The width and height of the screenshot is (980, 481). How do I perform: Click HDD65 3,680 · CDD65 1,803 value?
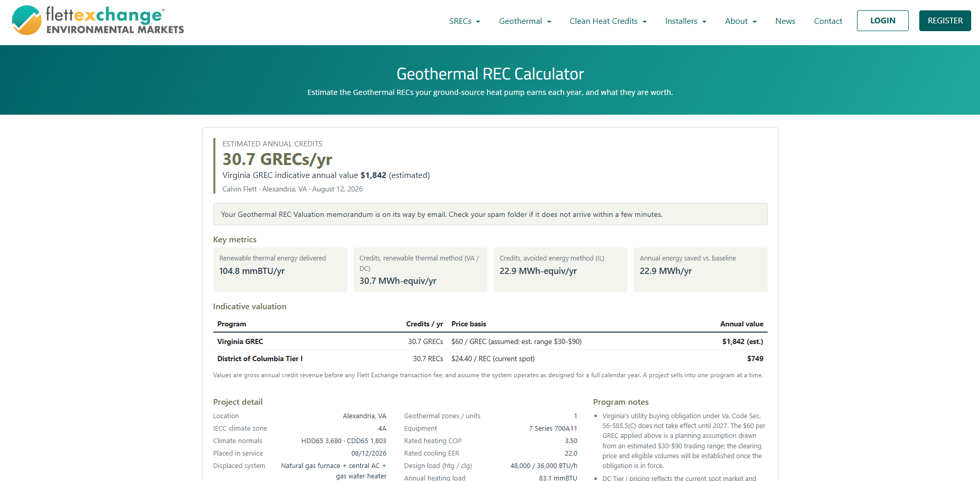(x=344, y=441)
